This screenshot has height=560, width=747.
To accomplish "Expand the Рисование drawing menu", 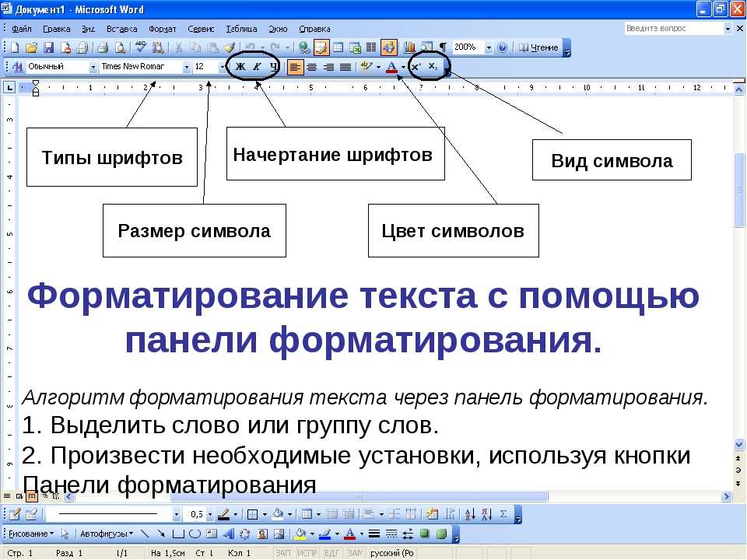I will coord(31,534).
